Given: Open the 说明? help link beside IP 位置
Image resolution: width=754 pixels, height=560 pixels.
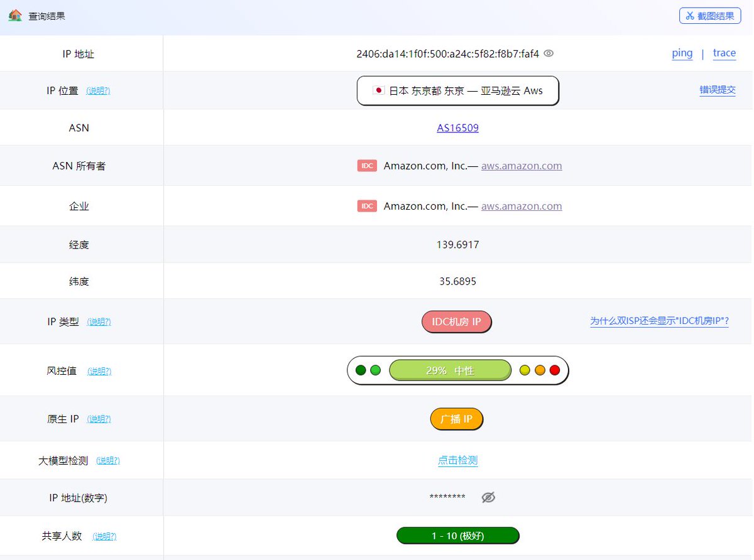Looking at the screenshot, I should point(98,91).
